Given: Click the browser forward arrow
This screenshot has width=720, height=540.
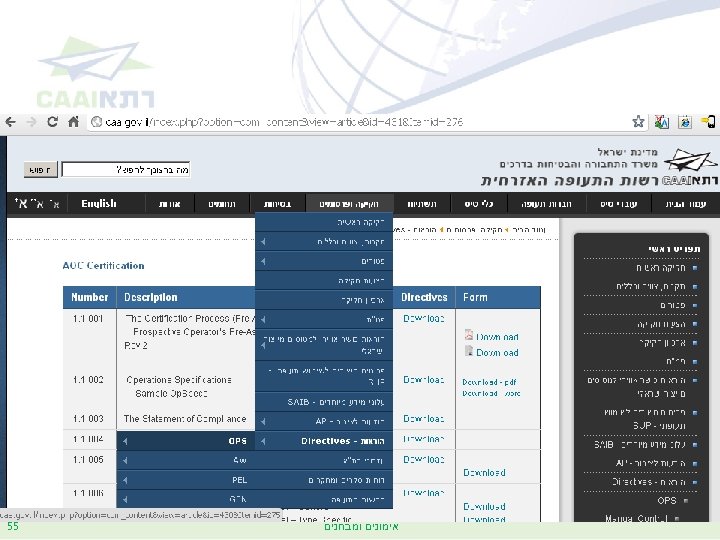Looking at the screenshot, I should (31, 122).
